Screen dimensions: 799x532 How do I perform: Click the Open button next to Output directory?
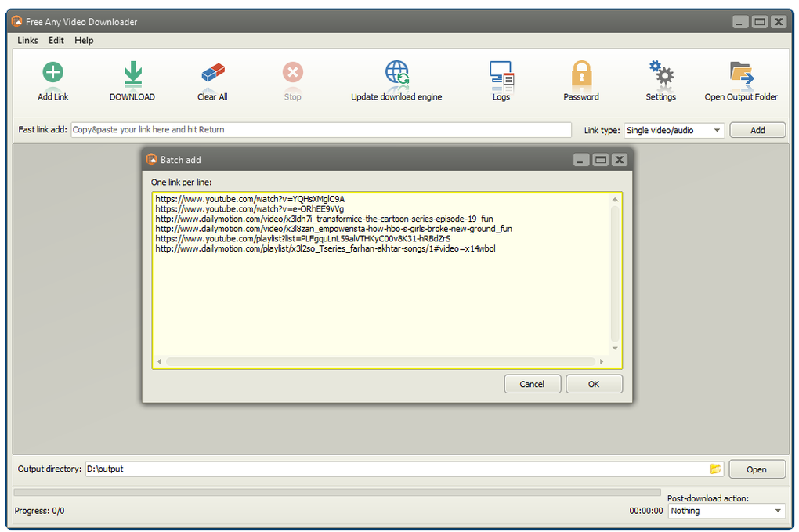757,469
